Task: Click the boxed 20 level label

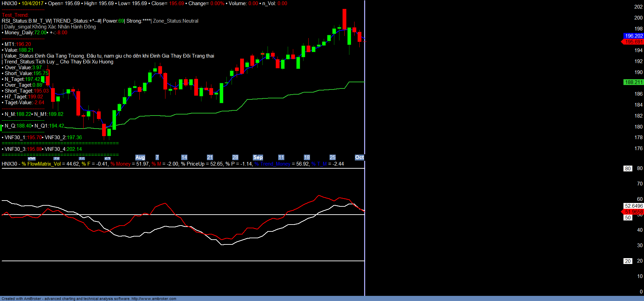Action: coord(628,261)
